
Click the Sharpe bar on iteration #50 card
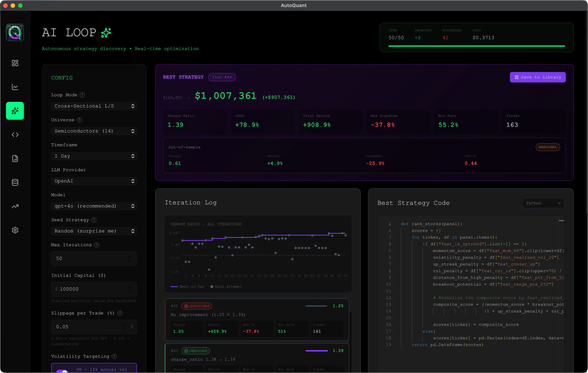pos(317,306)
